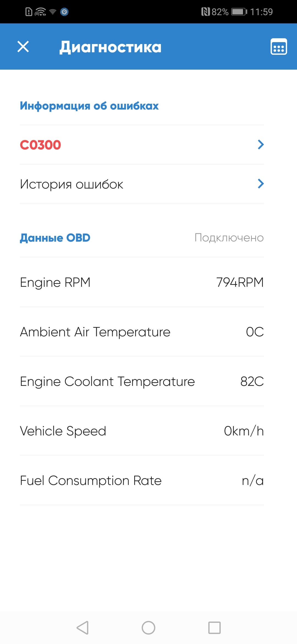Viewport: 297px width, 644px height.
Task: Tap the Wi-Fi signal status icon
Action: [53, 12]
